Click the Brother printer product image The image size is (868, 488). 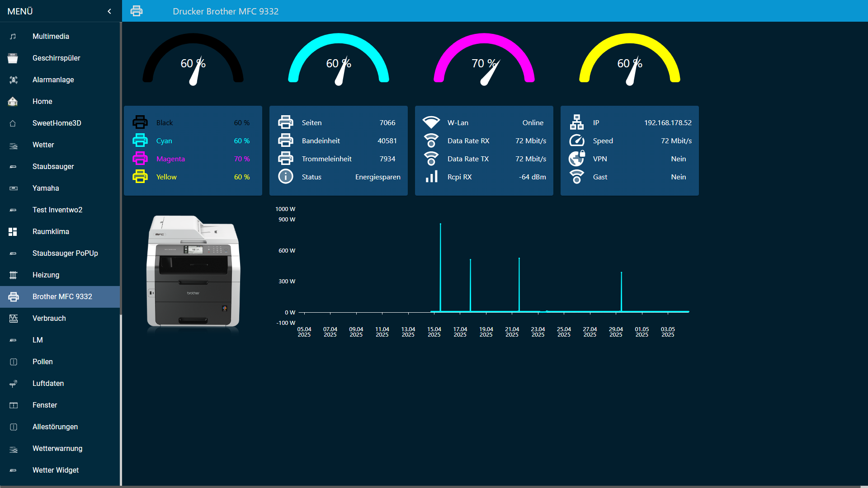193,271
